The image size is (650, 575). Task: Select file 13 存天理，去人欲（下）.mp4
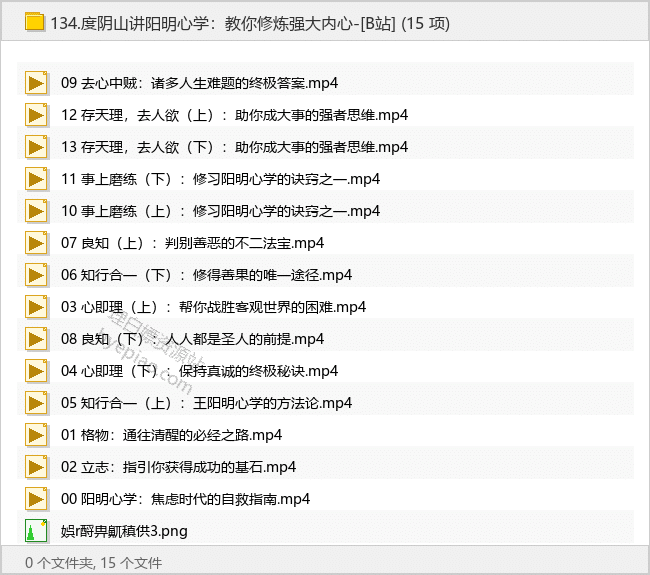click(235, 147)
